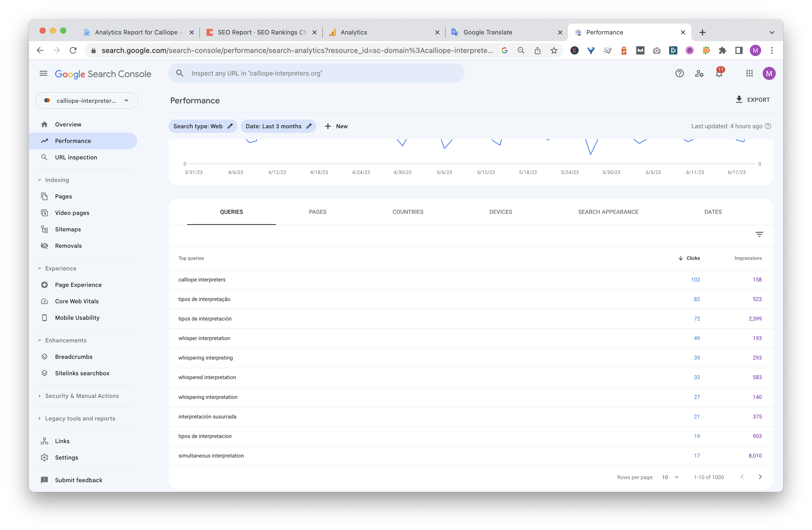The width and height of the screenshot is (812, 530).
Task: Go to next page of results
Action: click(760, 477)
